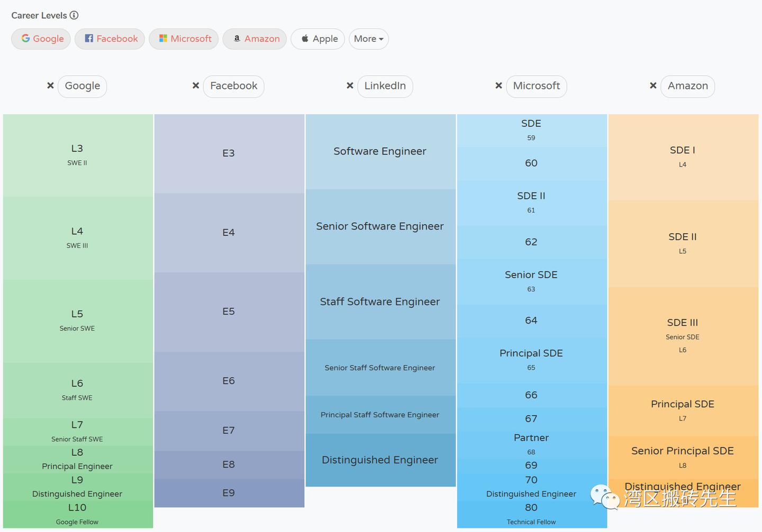Select Google L10 Google Fellow block
Screen dimensions: 762x532
(78, 514)
